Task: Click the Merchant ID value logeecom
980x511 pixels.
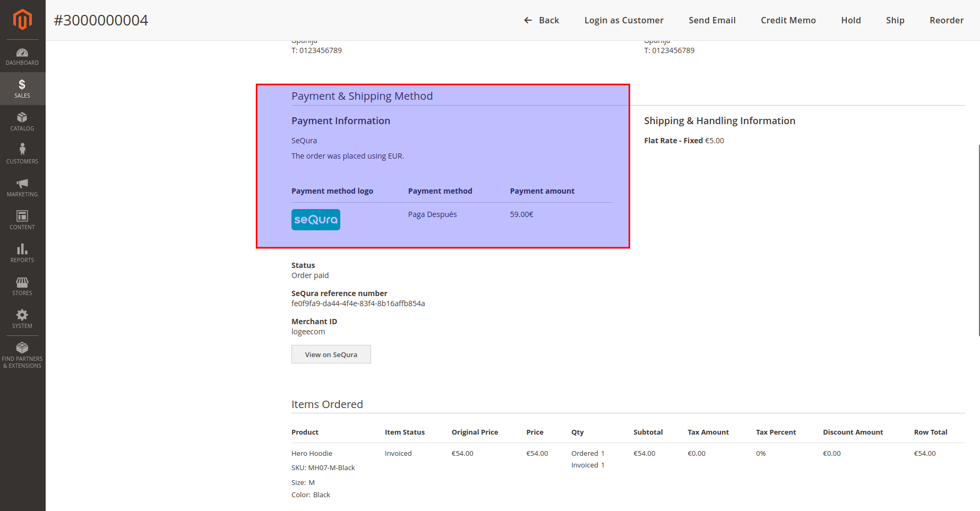Action: 308,332
